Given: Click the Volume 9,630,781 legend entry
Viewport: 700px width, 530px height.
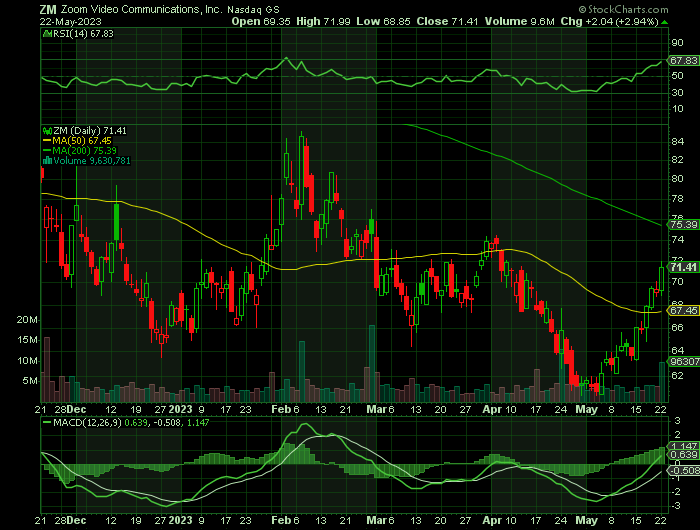Looking at the screenshot, I should pyautogui.click(x=92, y=161).
